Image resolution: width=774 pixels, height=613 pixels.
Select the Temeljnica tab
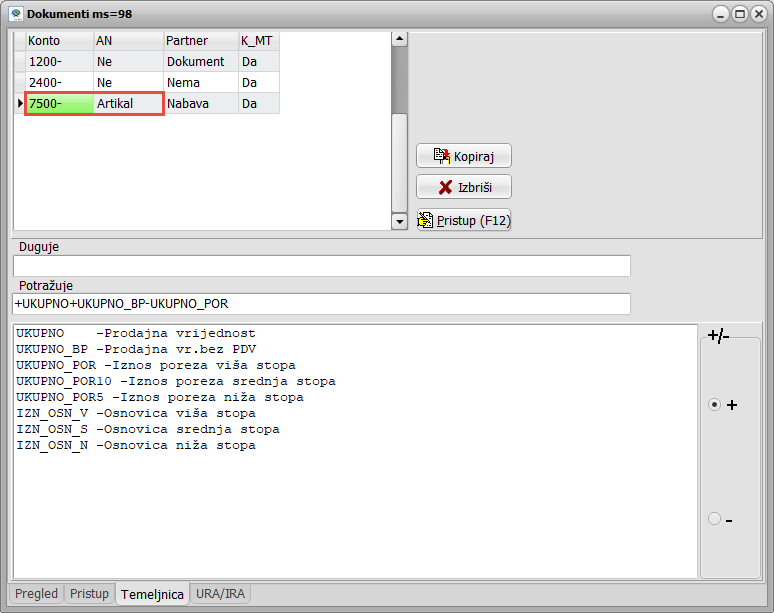152,594
